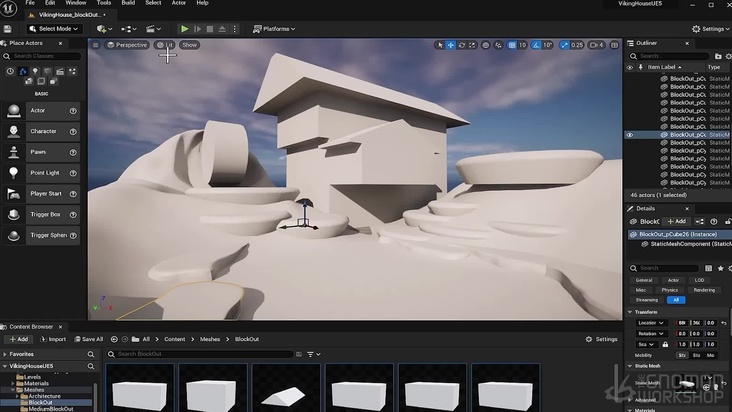Select the Cinematic category clapperboard icon in Place Actors
This screenshot has height=412, width=732.
click(60, 71)
